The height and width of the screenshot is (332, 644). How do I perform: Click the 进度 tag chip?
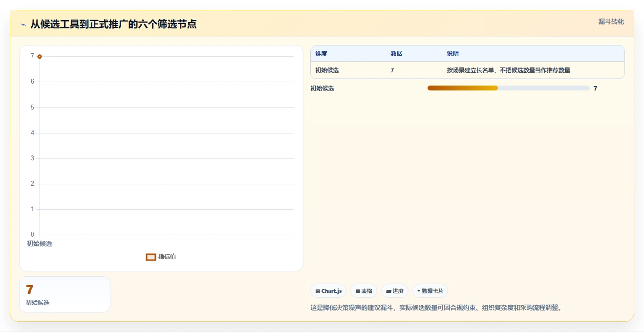click(395, 291)
